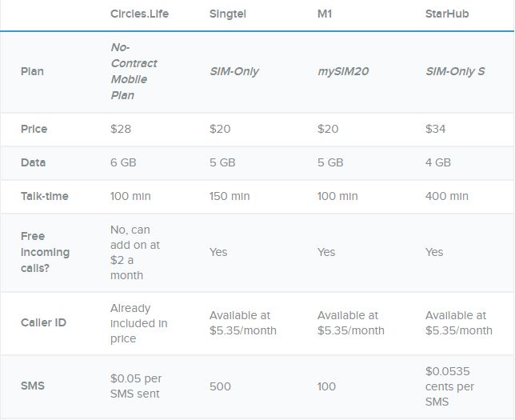Click the Price row label
Image resolution: width=515 pixels, height=420 pixels.
(34, 129)
